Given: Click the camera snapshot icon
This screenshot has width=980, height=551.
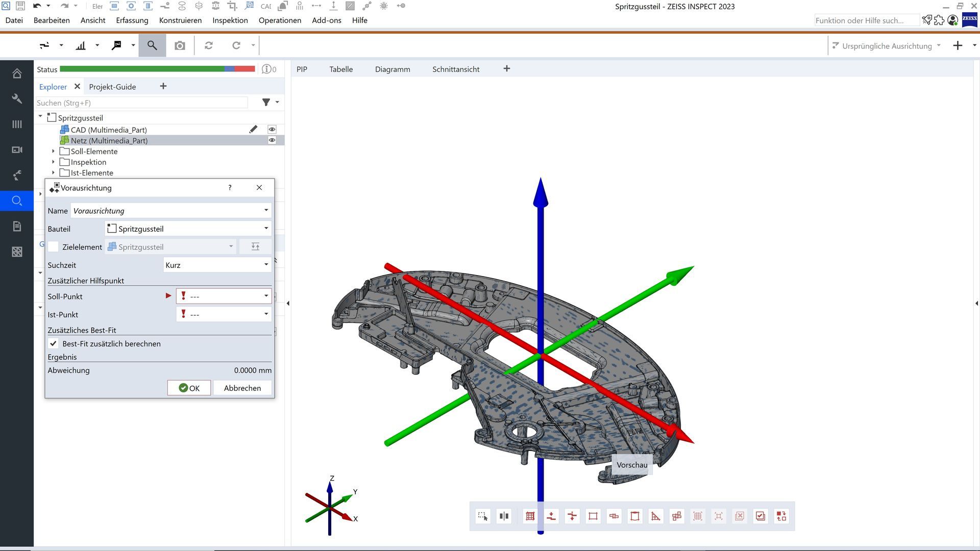Looking at the screenshot, I should [180, 46].
